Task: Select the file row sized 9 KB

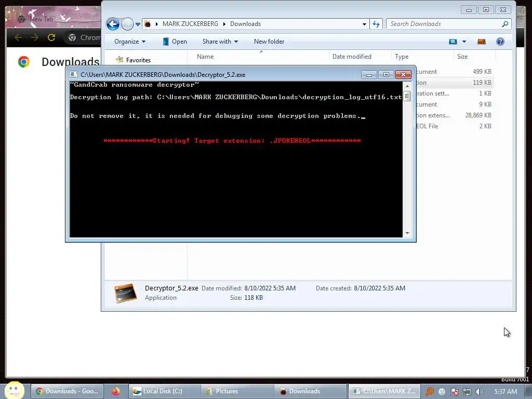Action: point(454,104)
